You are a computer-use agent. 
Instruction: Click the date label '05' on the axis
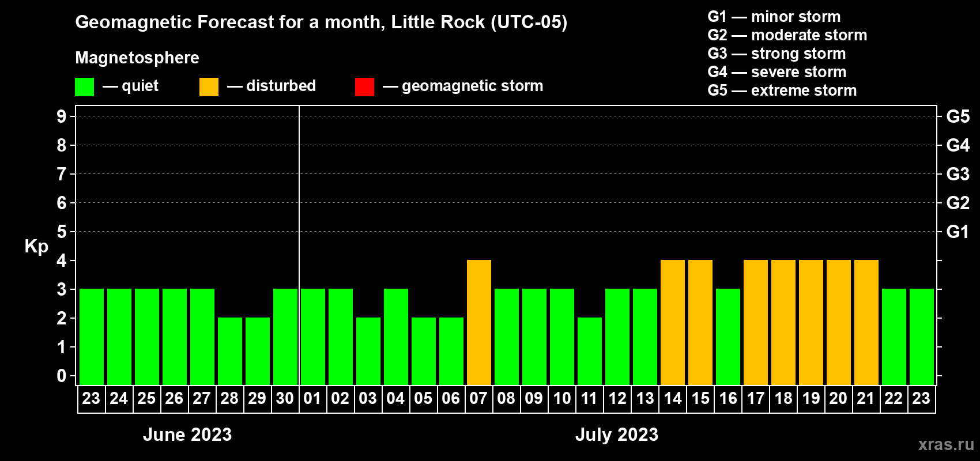tap(423, 399)
